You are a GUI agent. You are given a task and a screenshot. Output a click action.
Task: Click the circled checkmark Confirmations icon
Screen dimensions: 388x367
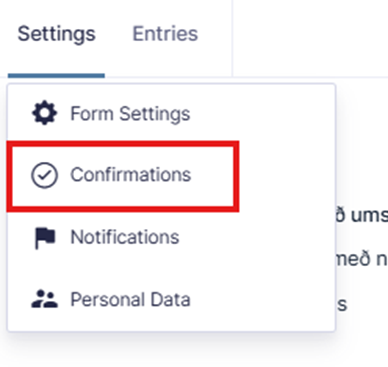click(44, 175)
